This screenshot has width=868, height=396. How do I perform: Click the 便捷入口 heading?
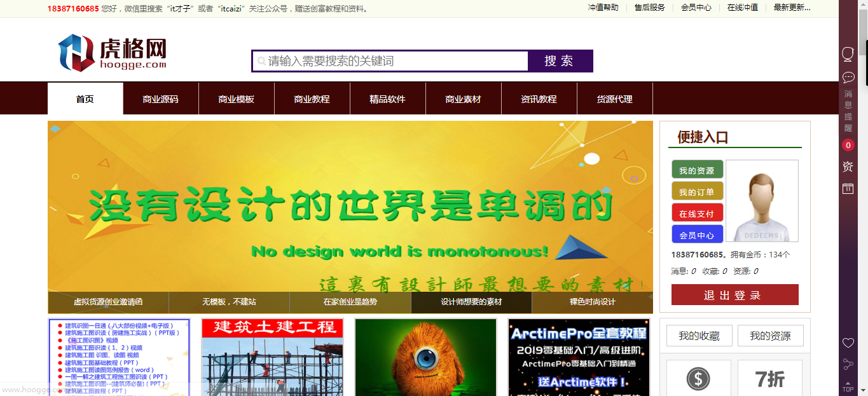[703, 137]
